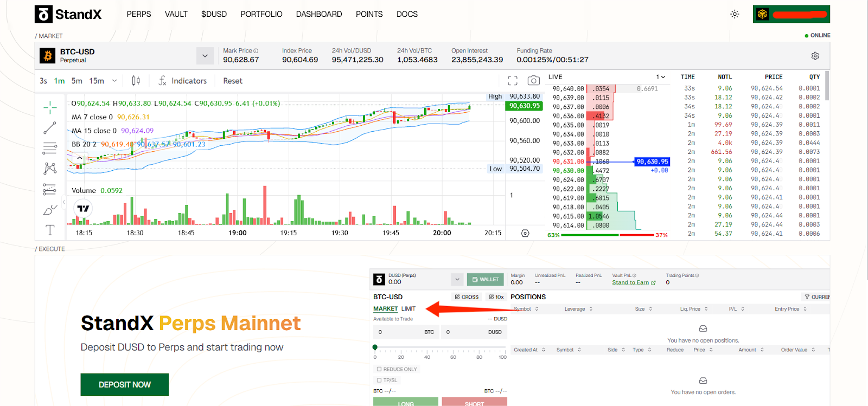Click the CURRENT filter funnel button
The height and width of the screenshot is (406, 868).
point(817,297)
